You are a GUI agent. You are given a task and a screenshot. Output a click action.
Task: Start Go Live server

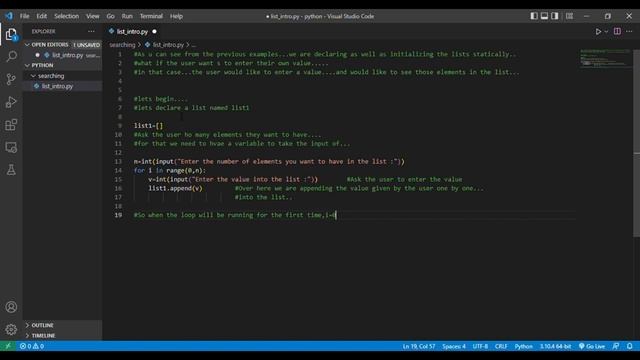tap(592, 346)
